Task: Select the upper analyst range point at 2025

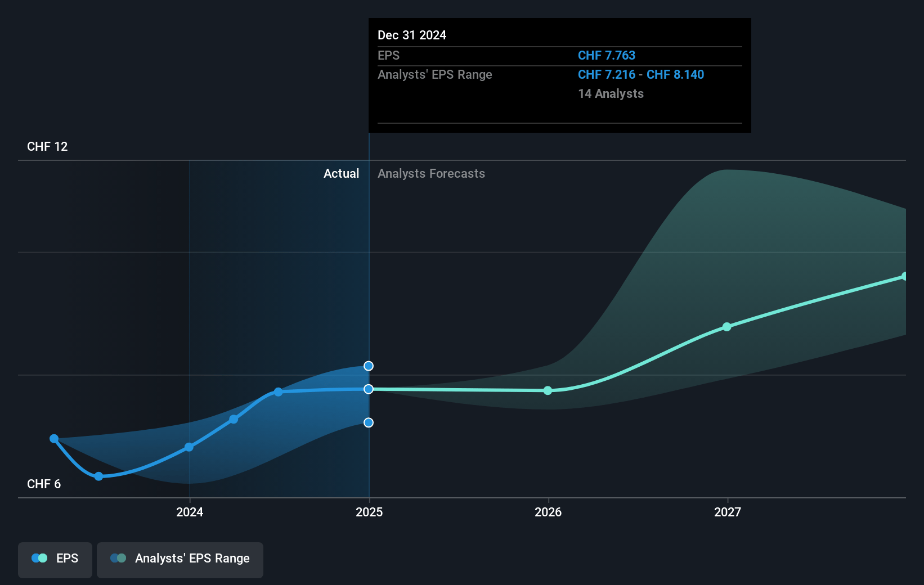Action: click(369, 366)
